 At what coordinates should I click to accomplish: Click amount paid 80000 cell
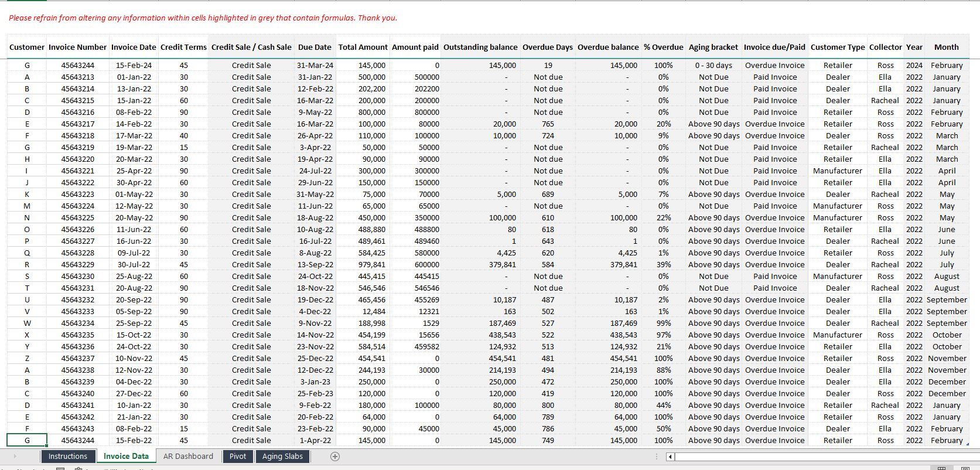(x=415, y=124)
